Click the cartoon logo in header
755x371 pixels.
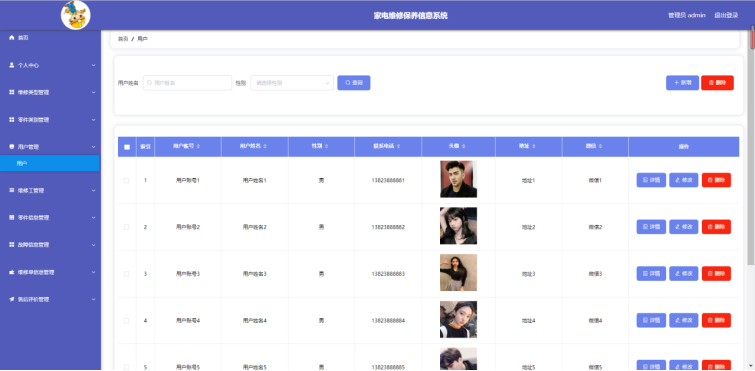point(76,15)
